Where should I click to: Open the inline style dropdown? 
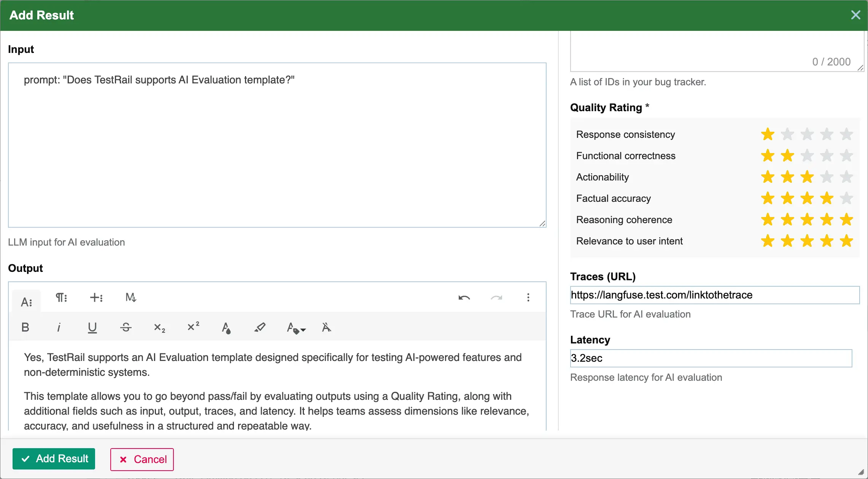pos(296,328)
